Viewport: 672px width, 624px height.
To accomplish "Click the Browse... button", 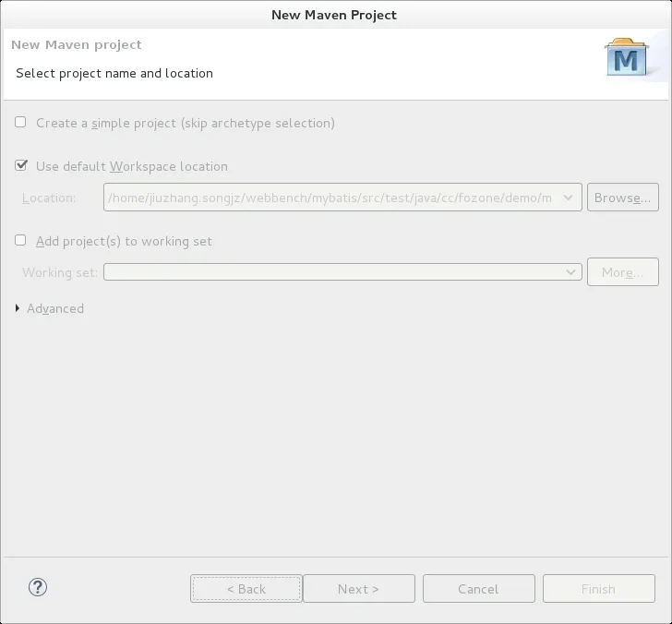I will point(623,198).
